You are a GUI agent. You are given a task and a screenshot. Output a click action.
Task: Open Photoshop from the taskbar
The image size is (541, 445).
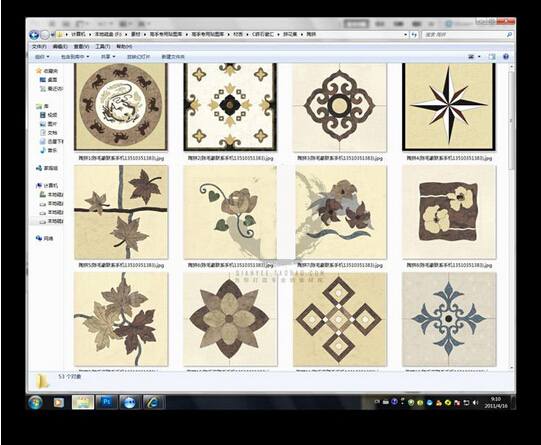[107, 402]
